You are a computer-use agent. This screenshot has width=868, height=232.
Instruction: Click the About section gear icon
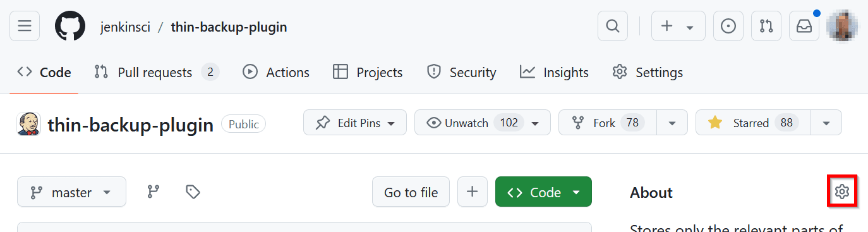point(841,192)
